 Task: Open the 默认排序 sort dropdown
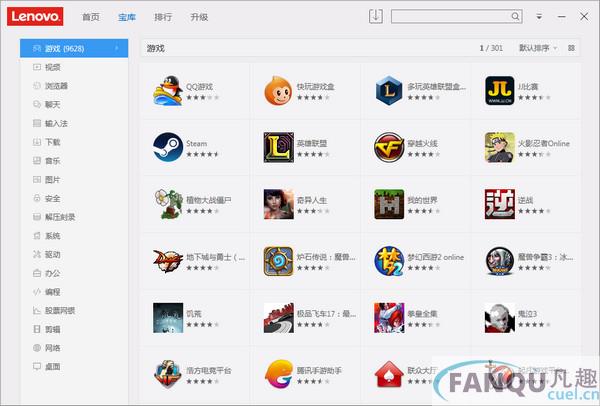pyautogui.click(x=538, y=48)
